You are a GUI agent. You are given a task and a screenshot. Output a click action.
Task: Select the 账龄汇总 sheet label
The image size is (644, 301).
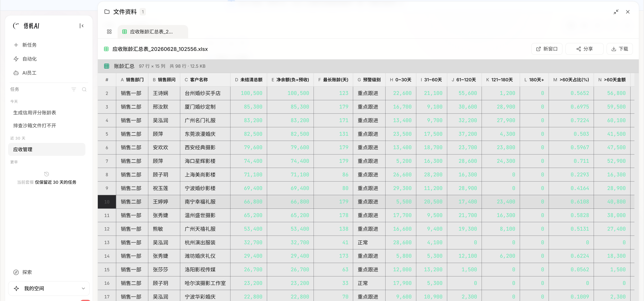[124, 66]
